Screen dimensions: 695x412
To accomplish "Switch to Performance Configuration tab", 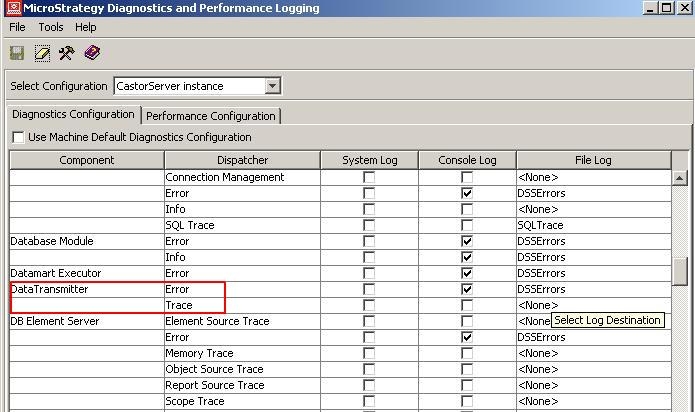I will (x=211, y=116).
